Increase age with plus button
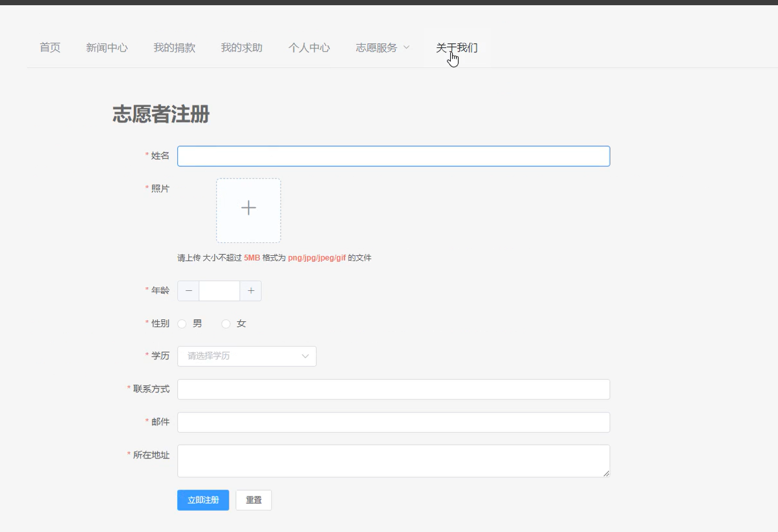 251,291
